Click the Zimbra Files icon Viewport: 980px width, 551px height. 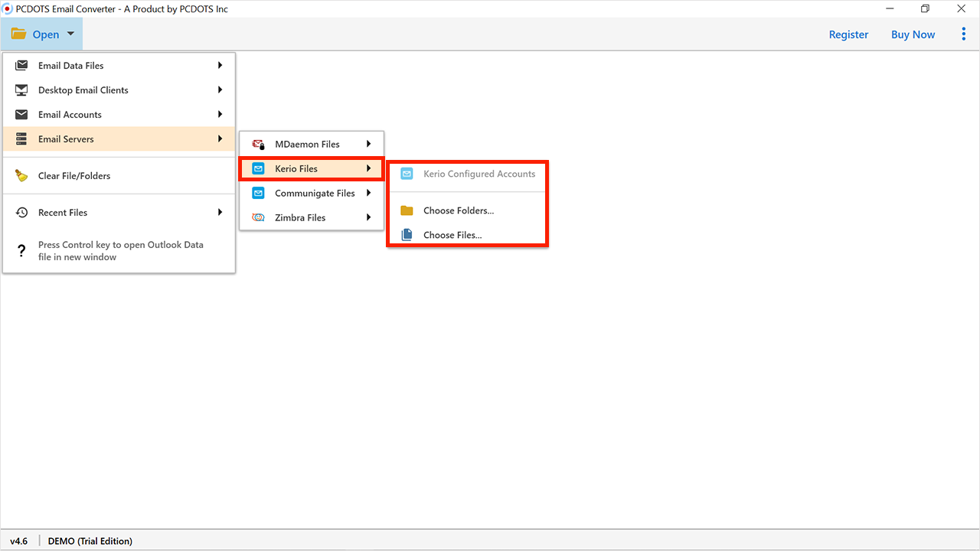point(259,217)
